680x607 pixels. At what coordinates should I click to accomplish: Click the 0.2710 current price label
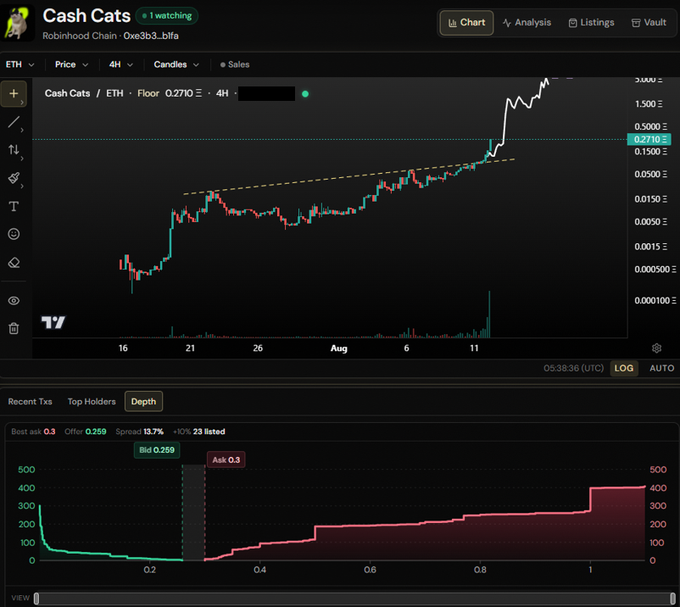click(649, 139)
